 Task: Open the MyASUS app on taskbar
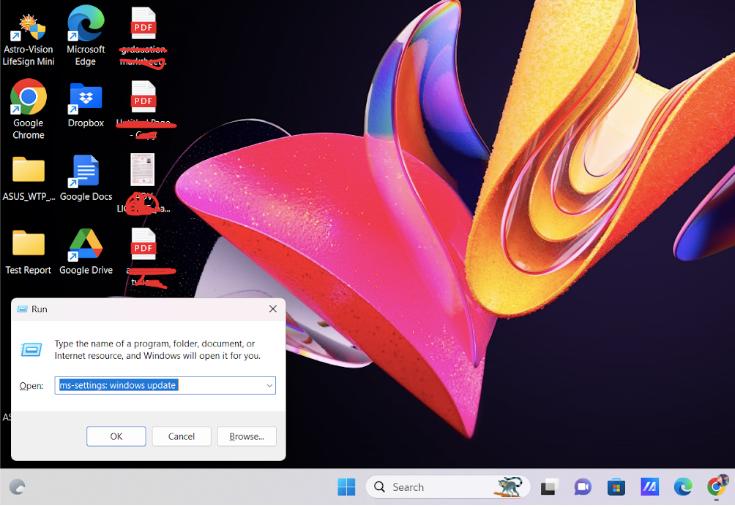[x=650, y=487]
